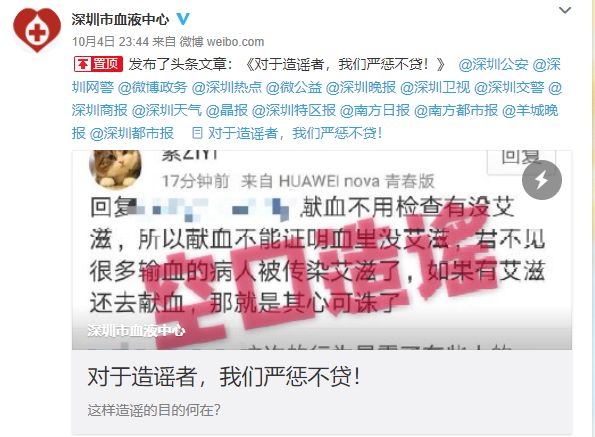This screenshot has height=437, width=595.
Task: Open the article icon before 对于造谣者 link
Action: (197, 133)
